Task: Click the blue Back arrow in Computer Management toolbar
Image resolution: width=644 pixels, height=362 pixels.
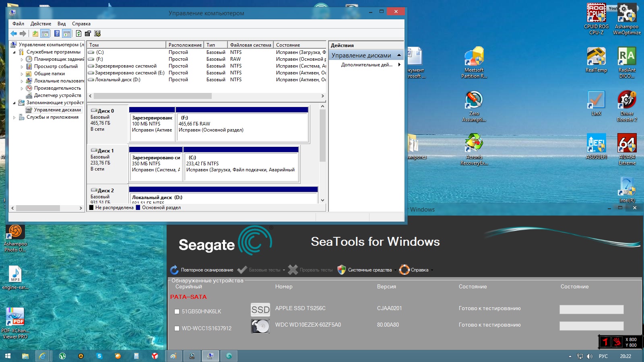Action: pyautogui.click(x=14, y=34)
